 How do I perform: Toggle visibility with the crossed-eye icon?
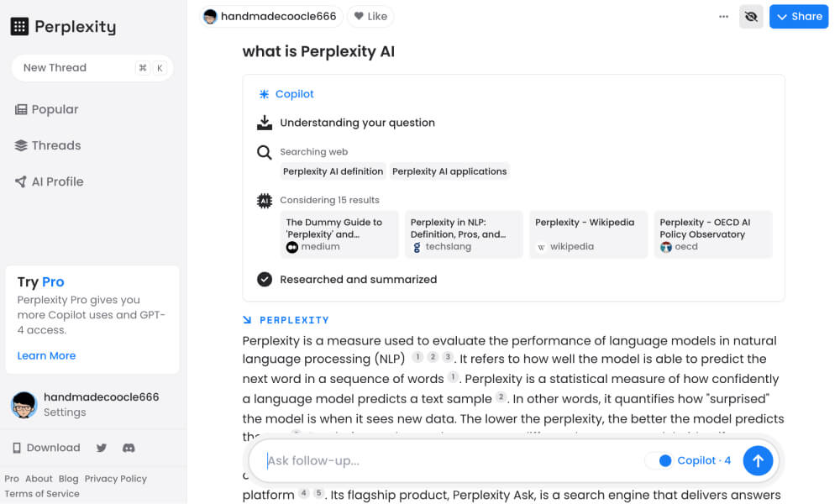point(751,16)
